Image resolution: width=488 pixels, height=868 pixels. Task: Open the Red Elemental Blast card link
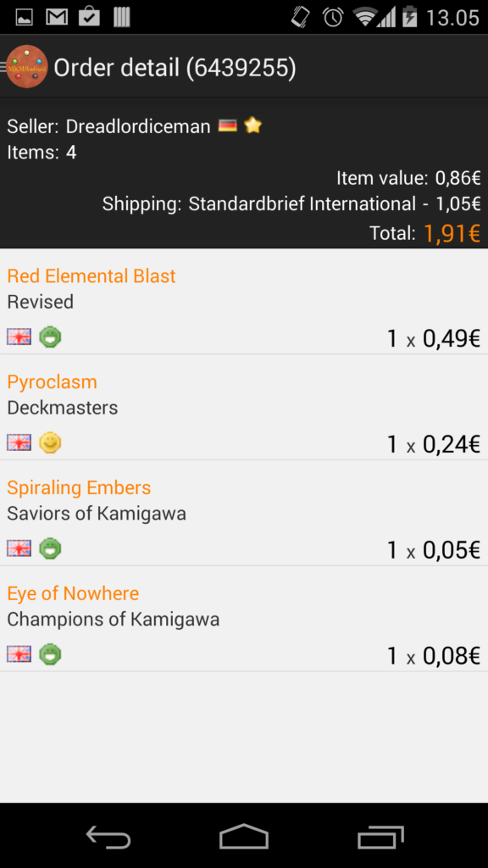[91, 275]
